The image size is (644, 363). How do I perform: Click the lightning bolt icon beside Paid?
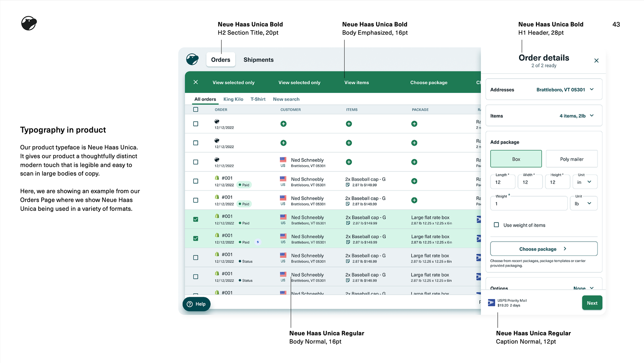[258, 242]
